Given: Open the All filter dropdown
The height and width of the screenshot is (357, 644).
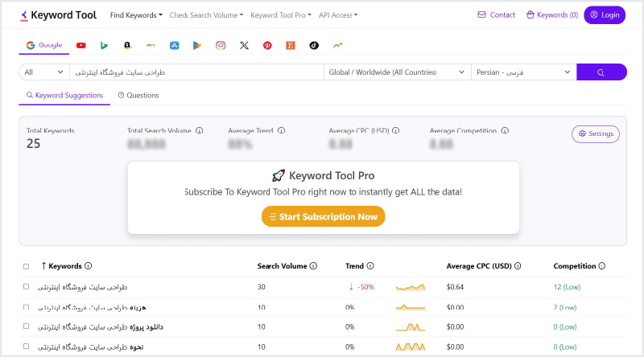Looking at the screenshot, I should pyautogui.click(x=44, y=72).
